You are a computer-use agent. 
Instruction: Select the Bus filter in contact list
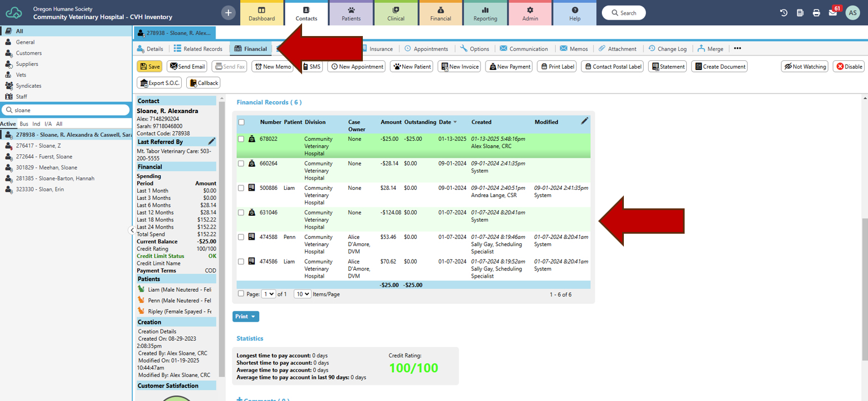tap(24, 124)
